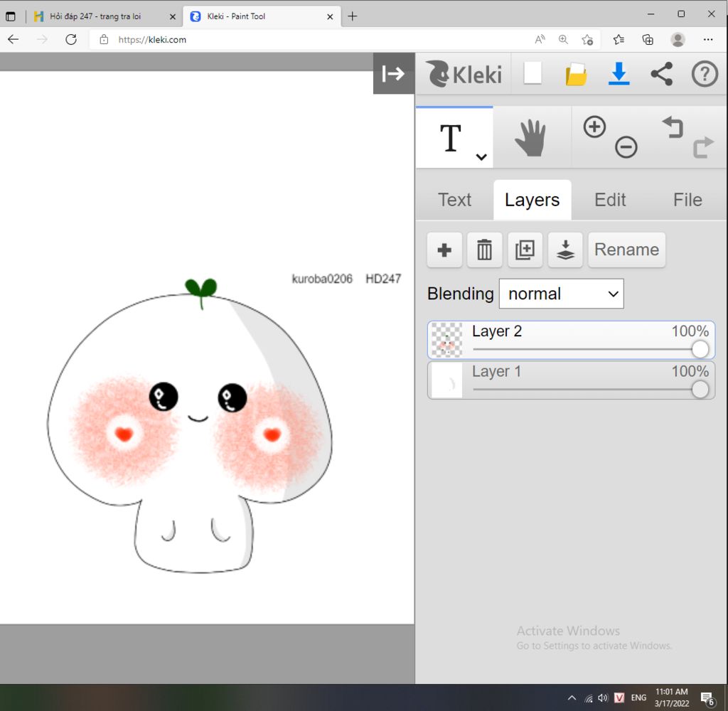
Task: Create a new blank image
Action: 532,73
